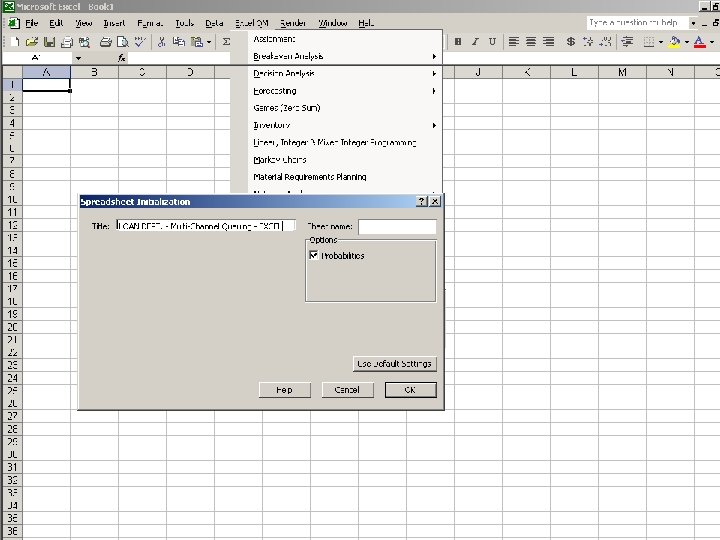Open the Edit menu
This screenshot has height=540, width=720.
coord(56,23)
